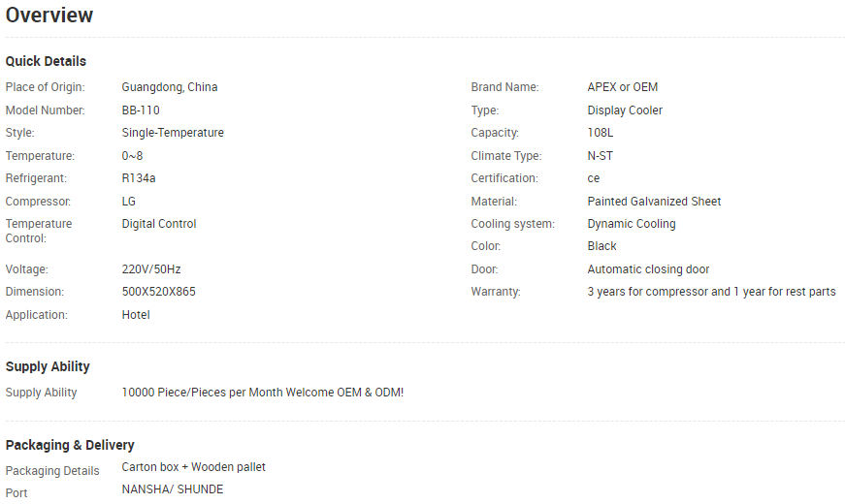
Task: Click the 220V/50Hz voltage value
Action: coord(151,269)
